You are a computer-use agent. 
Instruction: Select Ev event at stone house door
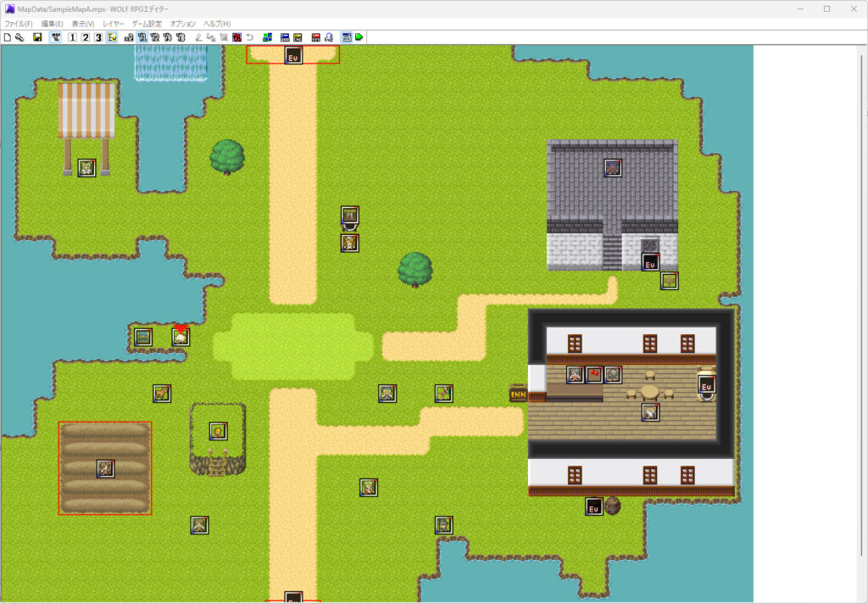[x=650, y=262]
